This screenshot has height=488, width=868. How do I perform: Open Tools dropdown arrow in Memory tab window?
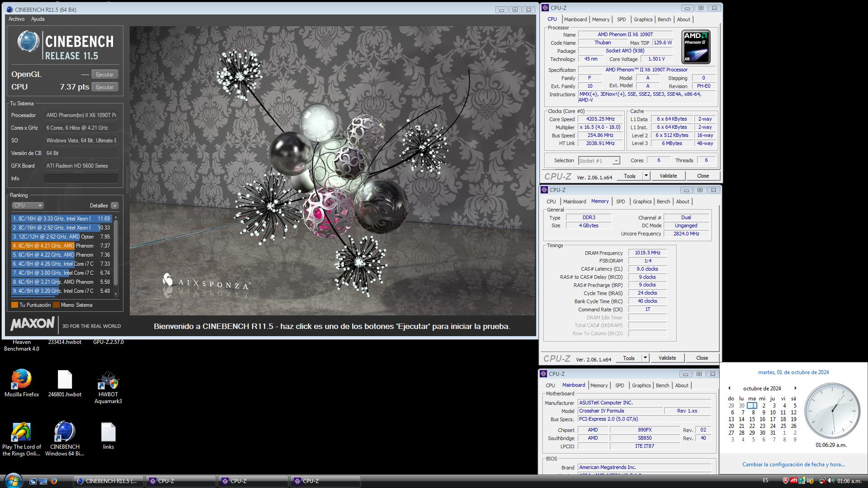pos(645,358)
